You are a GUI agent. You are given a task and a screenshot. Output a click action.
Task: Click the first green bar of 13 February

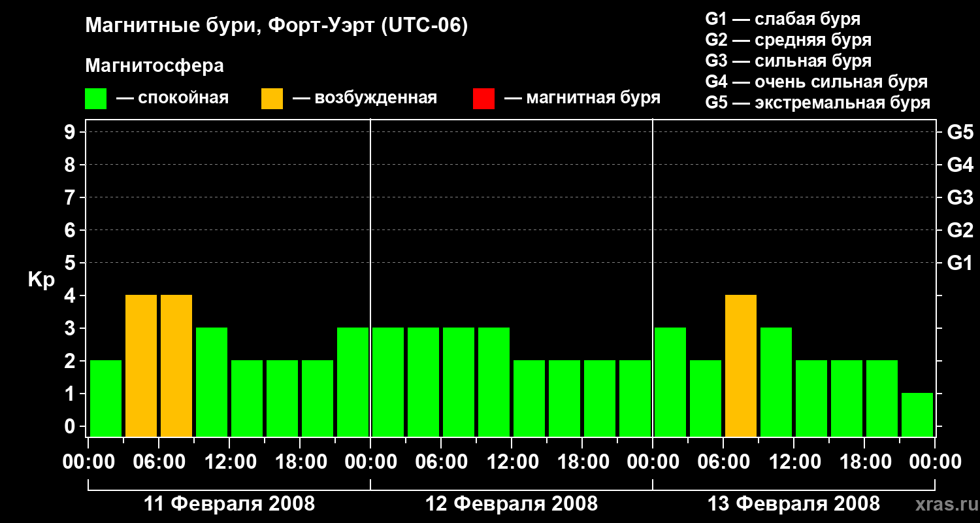point(670,382)
